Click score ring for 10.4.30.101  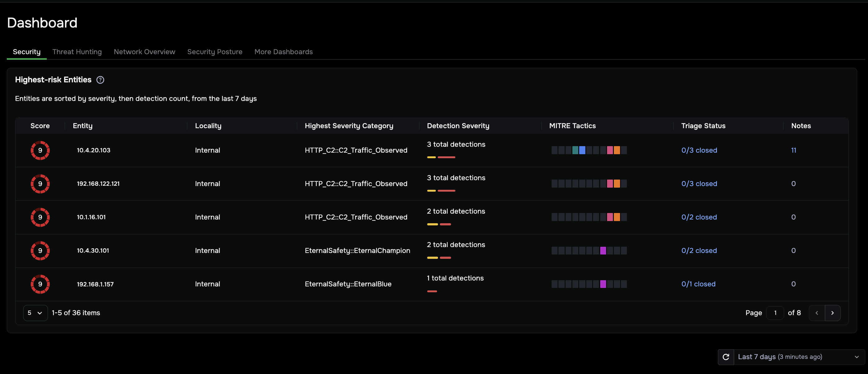point(40,251)
